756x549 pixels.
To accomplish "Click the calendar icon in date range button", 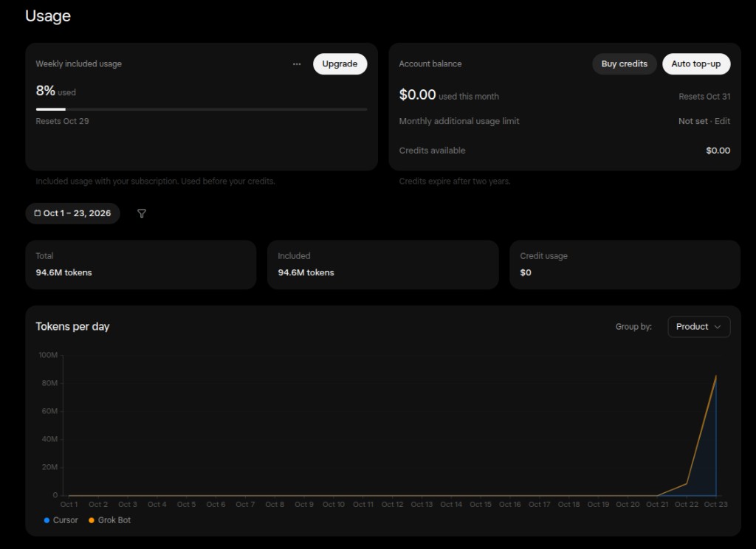I will [38, 213].
